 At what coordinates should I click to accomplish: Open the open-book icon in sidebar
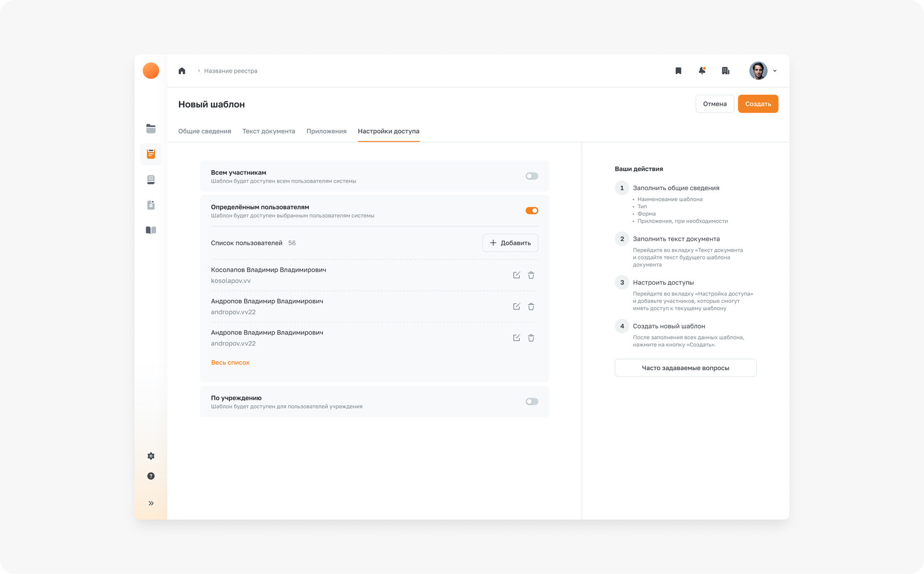(151, 230)
